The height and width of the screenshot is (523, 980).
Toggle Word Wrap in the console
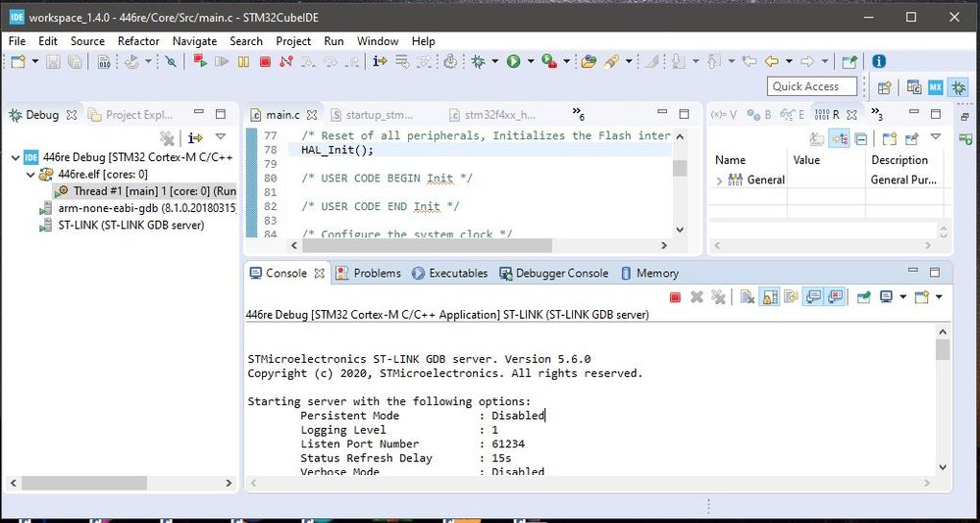tap(791, 297)
